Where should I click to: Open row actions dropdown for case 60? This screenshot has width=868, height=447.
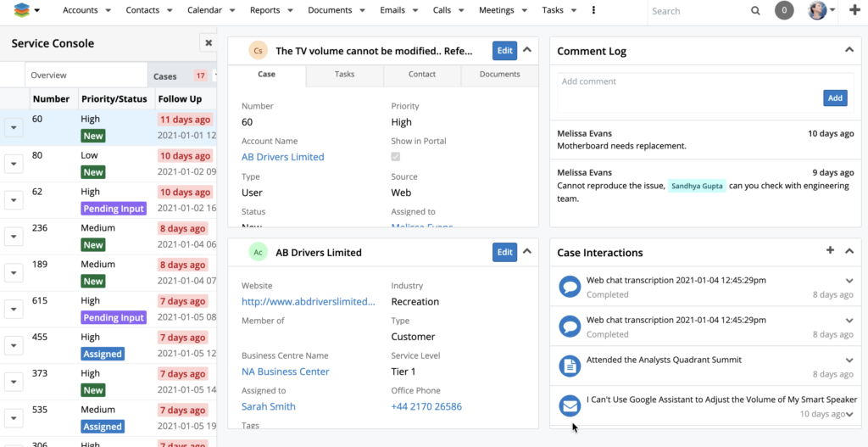(14, 128)
